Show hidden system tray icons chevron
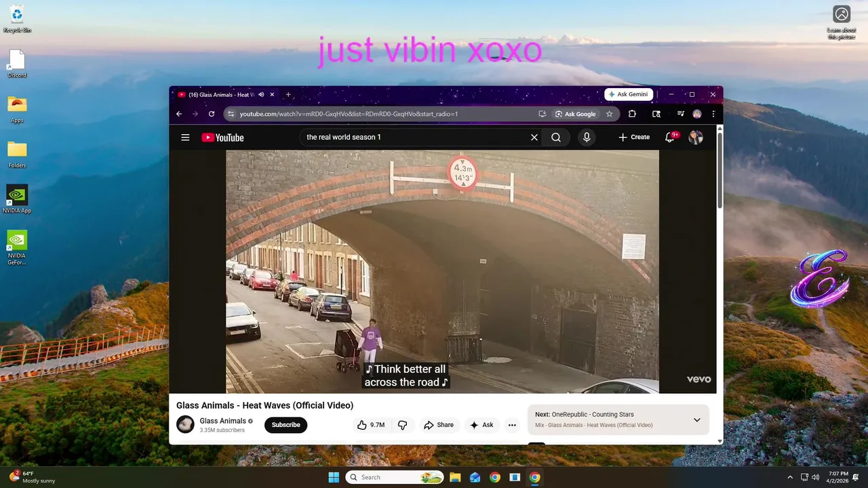Viewport: 868px width, 488px height. [x=790, y=477]
